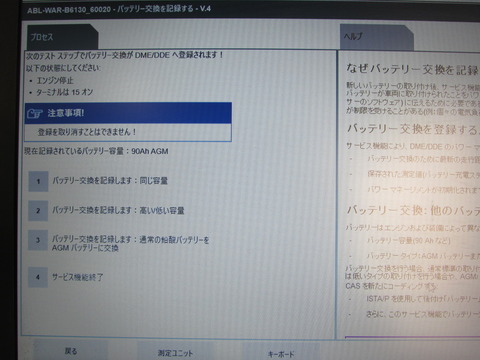Screen dimensions: 480x360
Task: Click help line starting with ISTA/P を使用して
Action: pyautogui.click(x=423, y=299)
